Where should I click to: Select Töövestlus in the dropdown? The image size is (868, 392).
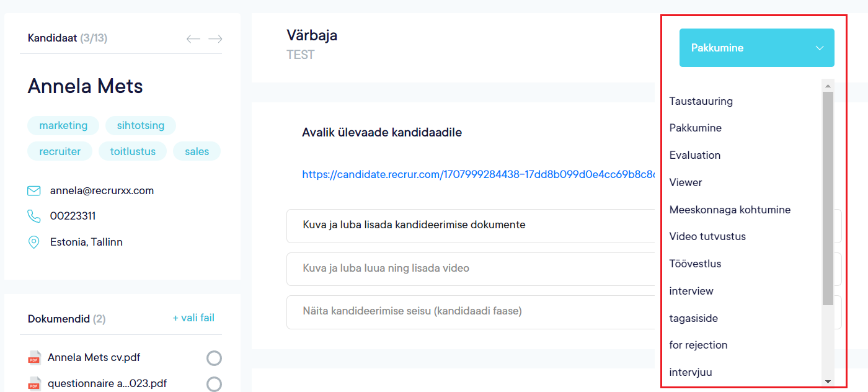tap(695, 264)
